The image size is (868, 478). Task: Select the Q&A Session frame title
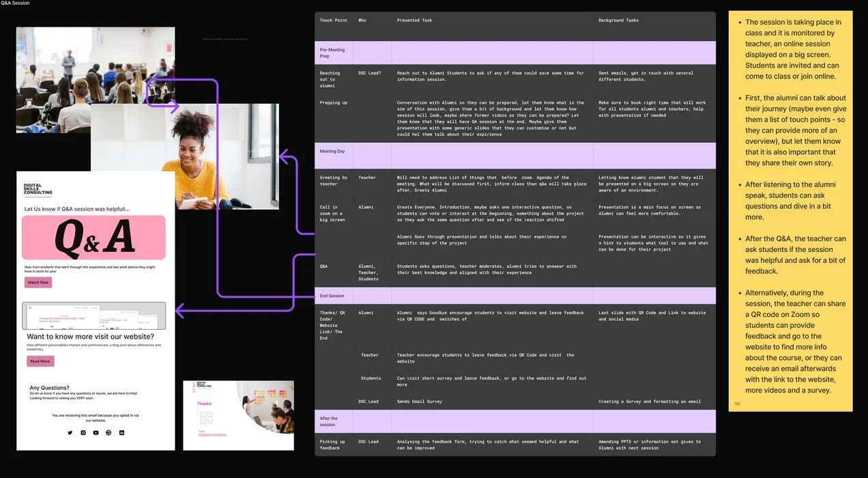tap(15, 3)
